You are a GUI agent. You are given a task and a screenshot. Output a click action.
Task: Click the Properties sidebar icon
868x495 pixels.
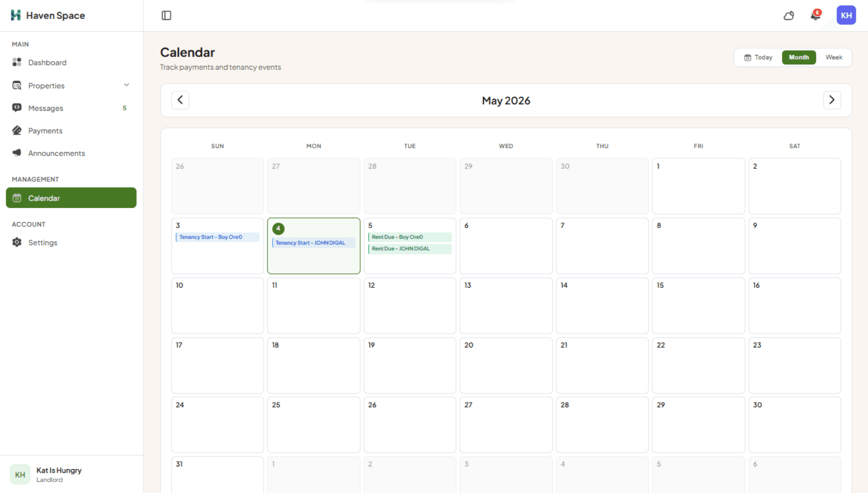pyautogui.click(x=17, y=85)
